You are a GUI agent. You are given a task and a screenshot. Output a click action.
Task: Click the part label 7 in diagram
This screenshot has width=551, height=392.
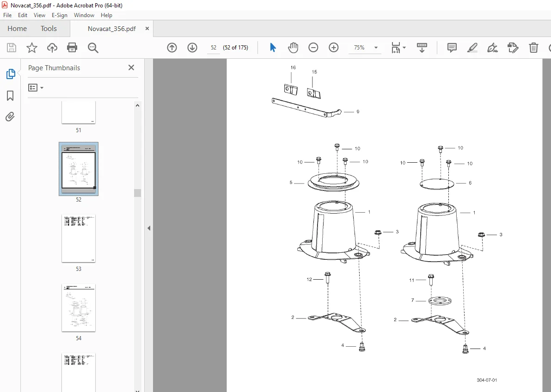pos(412,300)
